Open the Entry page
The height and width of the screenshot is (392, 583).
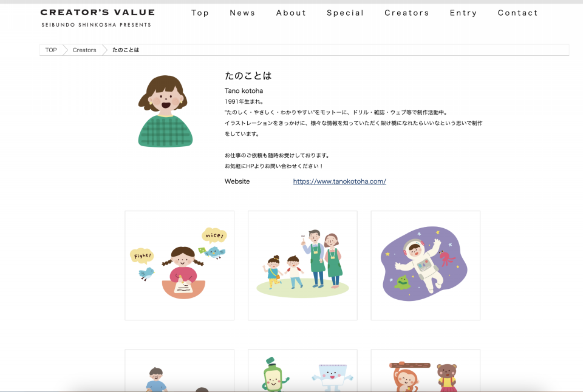[x=463, y=13]
